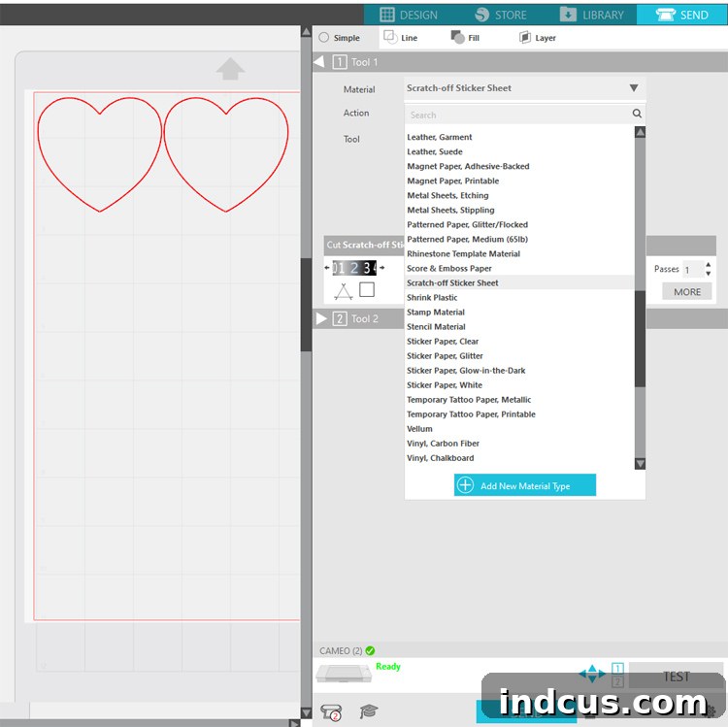Choose Vinyl, Carbon Fiber
This screenshot has width=728, height=727.
click(443, 444)
